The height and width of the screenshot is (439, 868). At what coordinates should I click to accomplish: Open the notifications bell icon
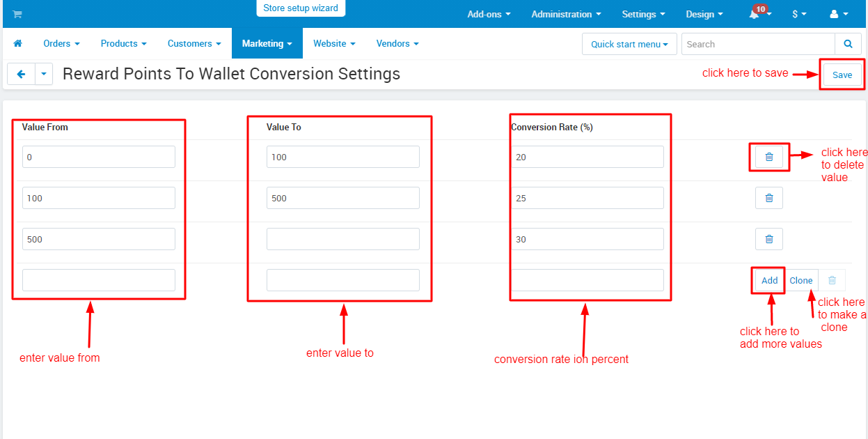coord(755,15)
